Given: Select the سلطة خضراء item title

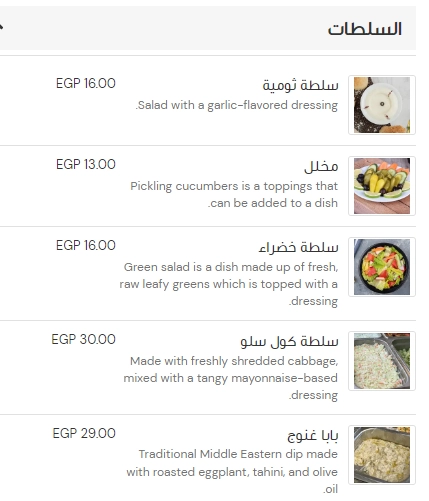Looking at the screenshot, I should click(298, 247).
